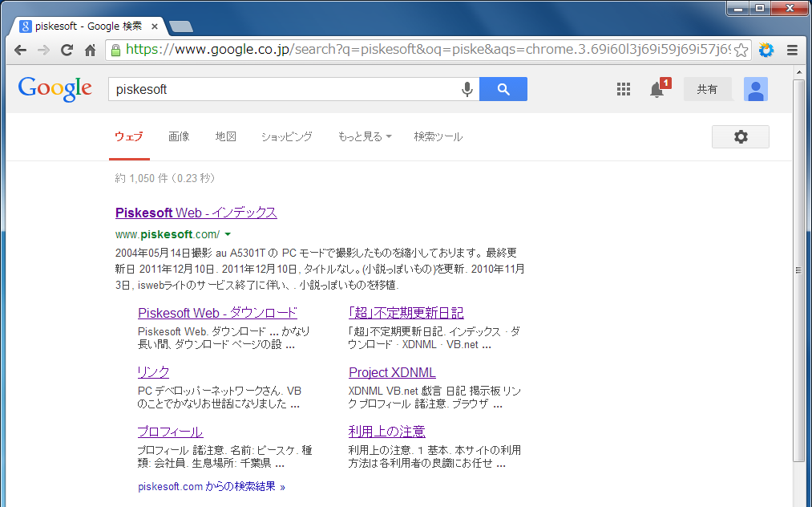This screenshot has width=812, height=507.
Task: Go to home page icon
Action: pos(90,51)
